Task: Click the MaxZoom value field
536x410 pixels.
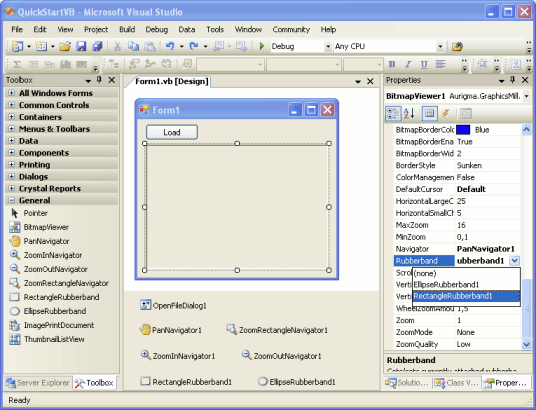Action: pyautogui.click(x=488, y=225)
